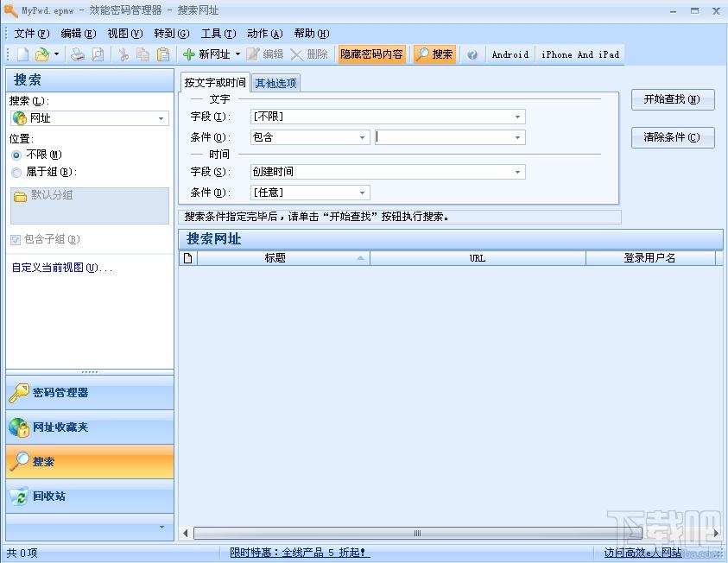
Task: Click the document icon column header
Action: coord(188,258)
